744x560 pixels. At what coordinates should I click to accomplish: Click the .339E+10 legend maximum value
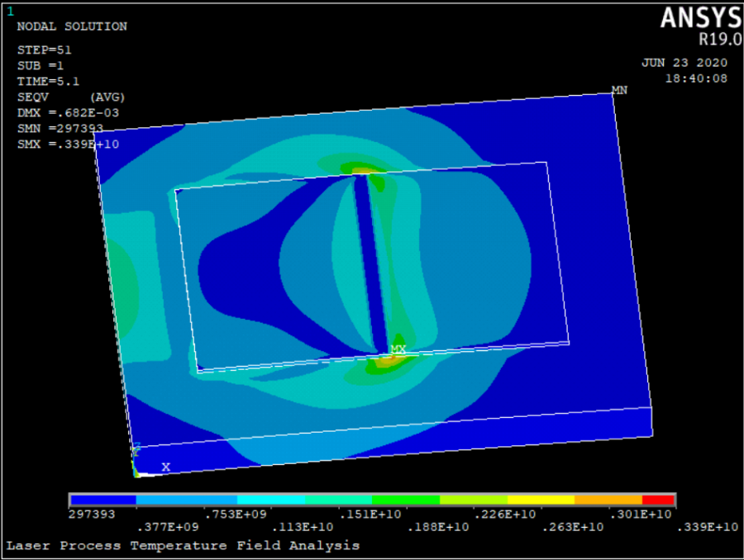pyautogui.click(x=708, y=527)
